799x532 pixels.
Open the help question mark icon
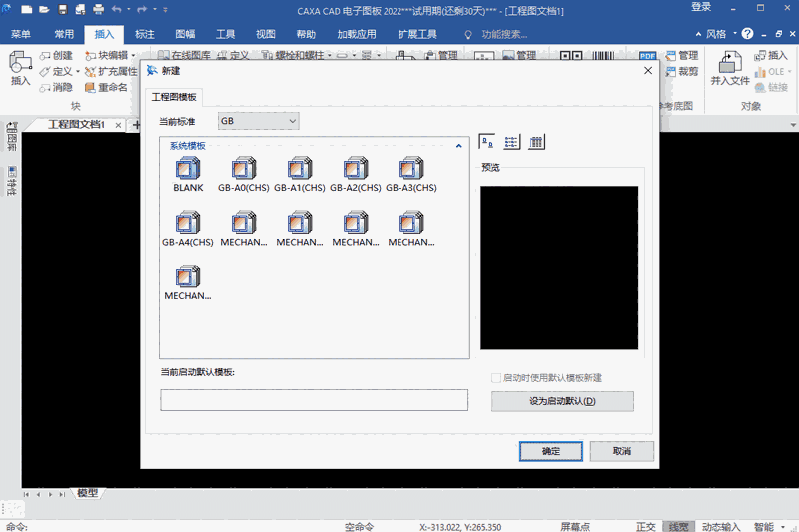click(x=747, y=34)
